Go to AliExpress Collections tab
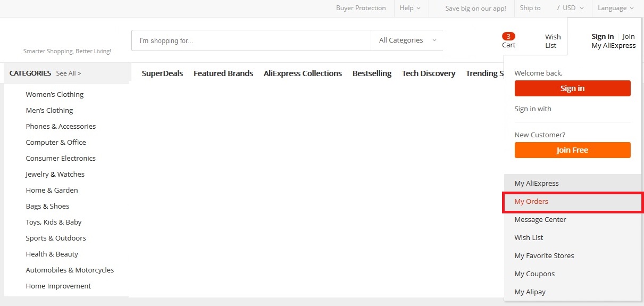The image size is (644, 306). (x=303, y=73)
